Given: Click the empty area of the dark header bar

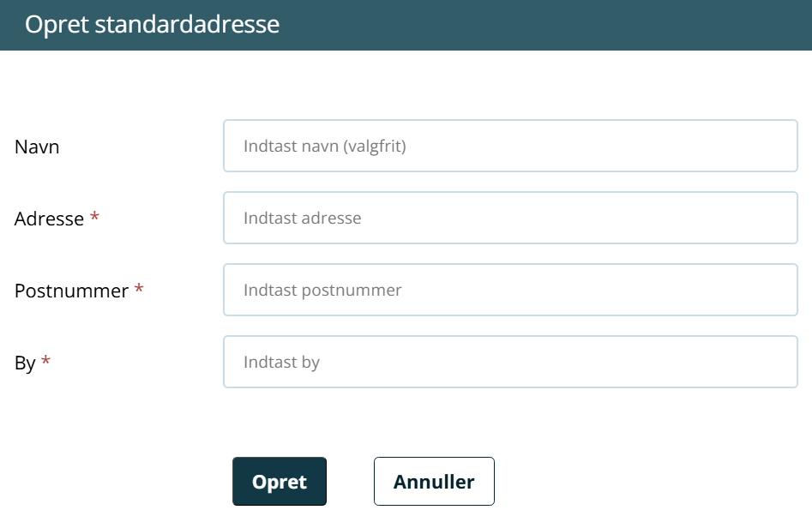Looking at the screenshot, I should 544,25.
